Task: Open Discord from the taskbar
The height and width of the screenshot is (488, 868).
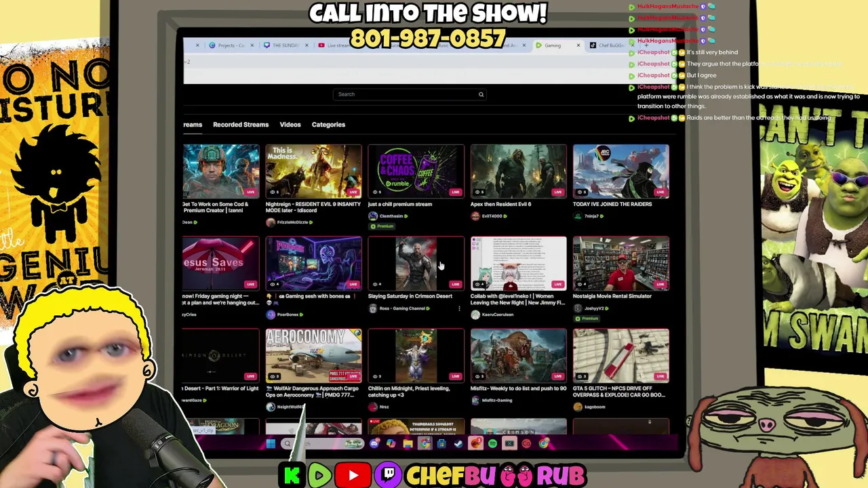Action: point(374,444)
